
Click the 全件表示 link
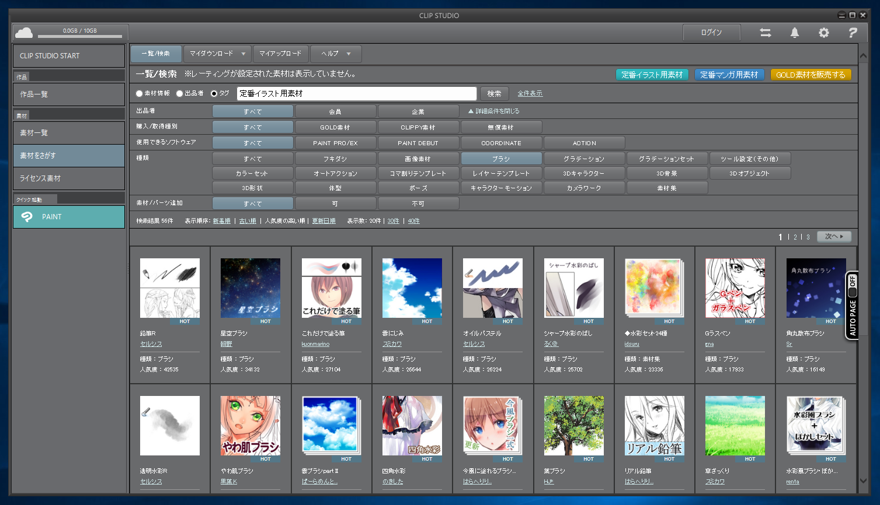[x=530, y=94]
